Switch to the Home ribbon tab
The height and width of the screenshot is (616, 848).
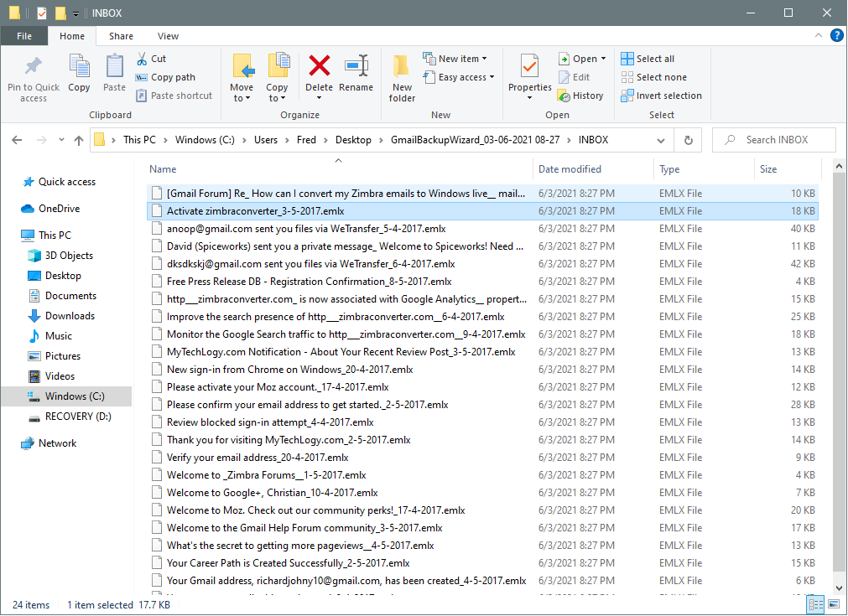point(72,36)
